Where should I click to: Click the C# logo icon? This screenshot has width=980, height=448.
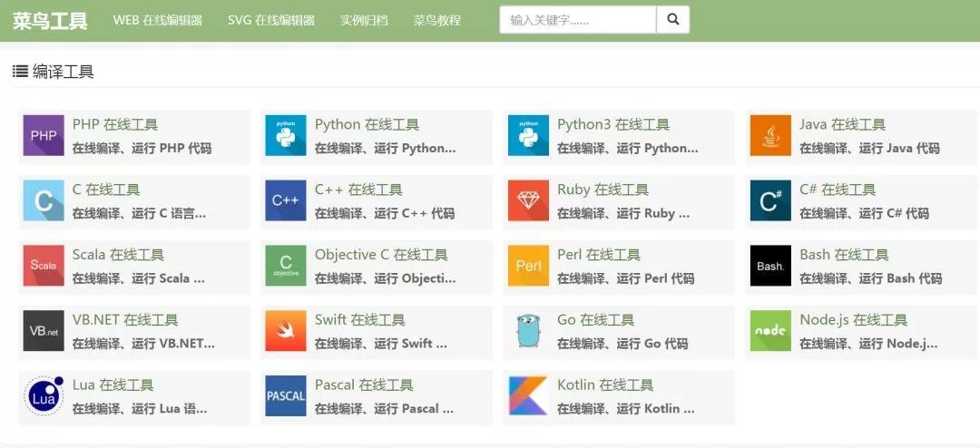pos(770,200)
